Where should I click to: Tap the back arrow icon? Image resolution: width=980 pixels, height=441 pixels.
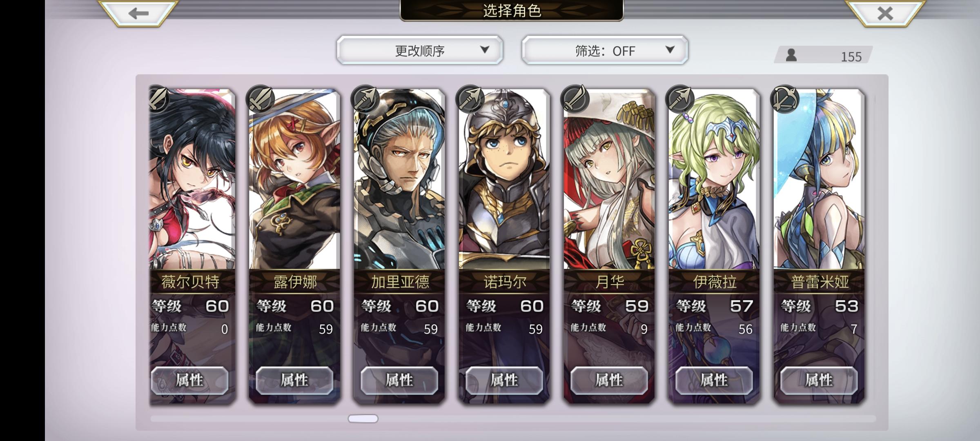(138, 13)
